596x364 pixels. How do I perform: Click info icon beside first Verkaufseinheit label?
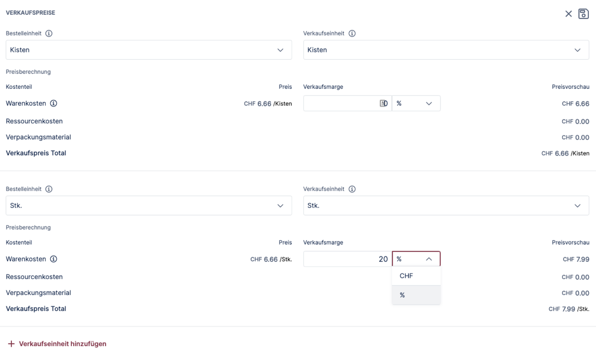352,33
